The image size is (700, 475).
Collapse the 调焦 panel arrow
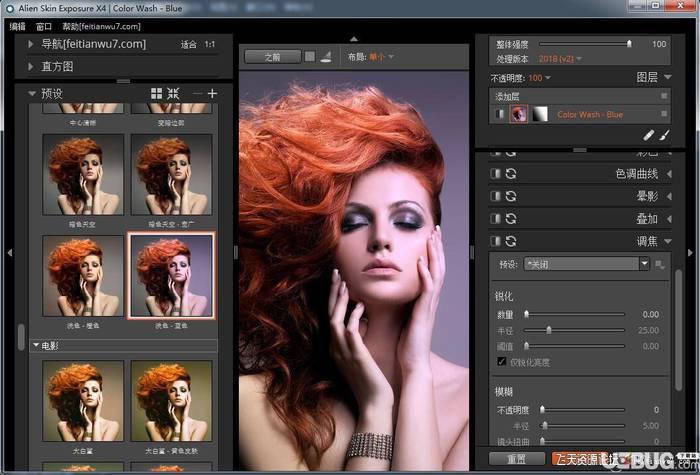[668, 241]
